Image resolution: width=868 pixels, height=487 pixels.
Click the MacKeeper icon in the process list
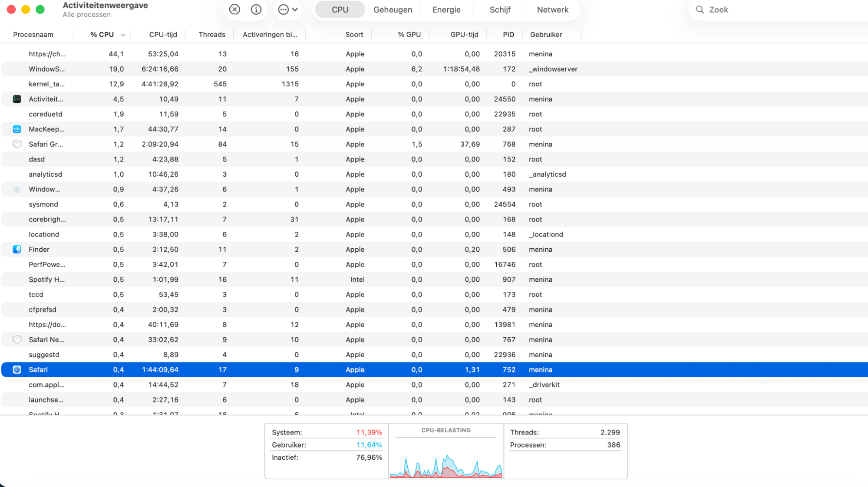(17, 129)
